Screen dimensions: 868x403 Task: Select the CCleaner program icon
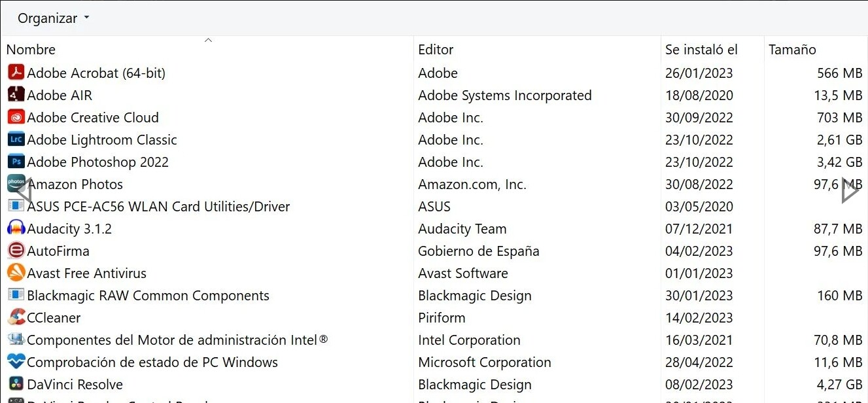click(x=16, y=317)
